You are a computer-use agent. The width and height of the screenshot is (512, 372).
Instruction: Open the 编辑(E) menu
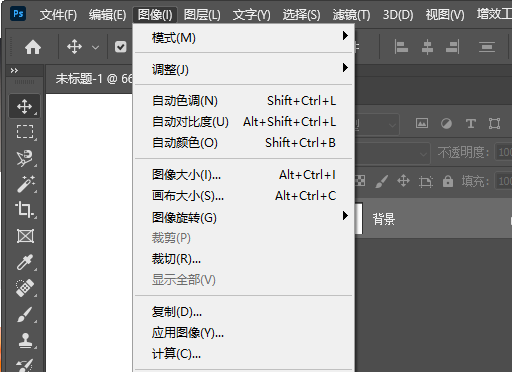pyautogui.click(x=107, y=15)
